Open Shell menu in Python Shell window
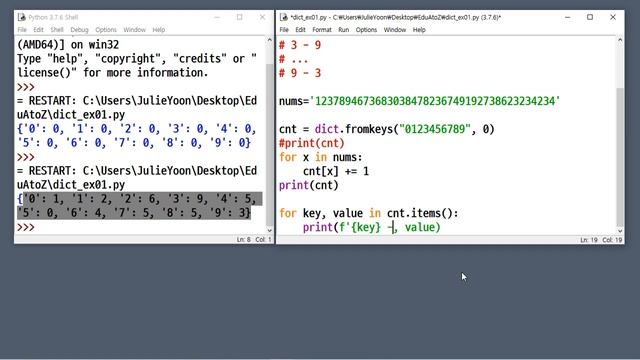Viewport: 640px width, 360px height. 57,30
